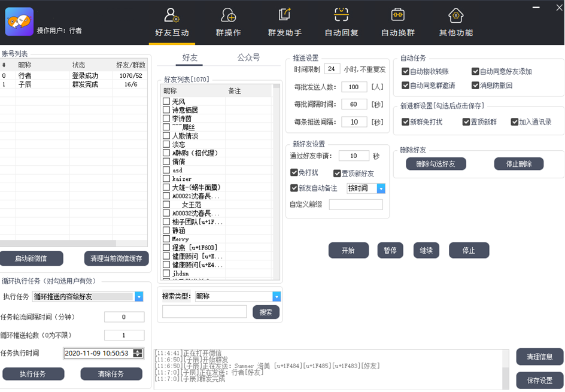Click the 通过好友申请 seconds field

[354, 156]
